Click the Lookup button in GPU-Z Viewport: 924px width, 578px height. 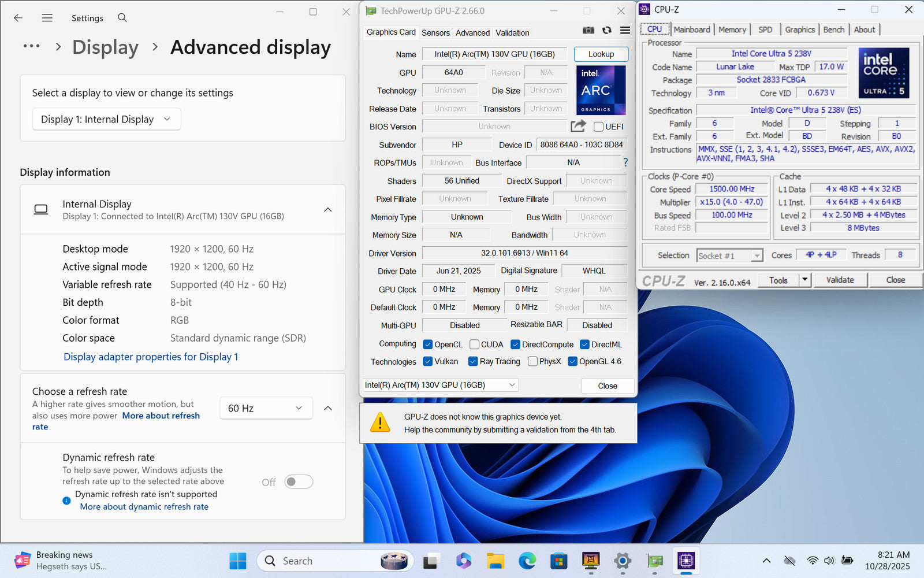point(601,54)
